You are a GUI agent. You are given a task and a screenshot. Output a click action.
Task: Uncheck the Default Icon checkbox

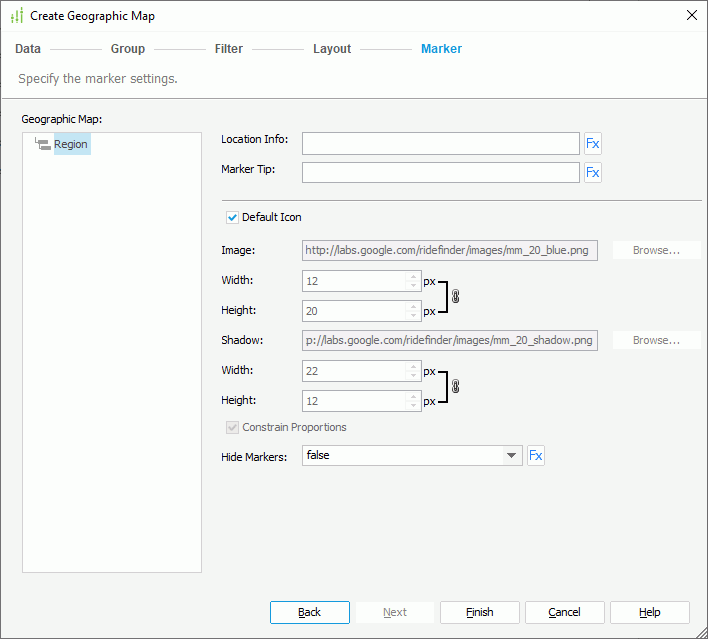pyautogui.click(x=233, y=217)
